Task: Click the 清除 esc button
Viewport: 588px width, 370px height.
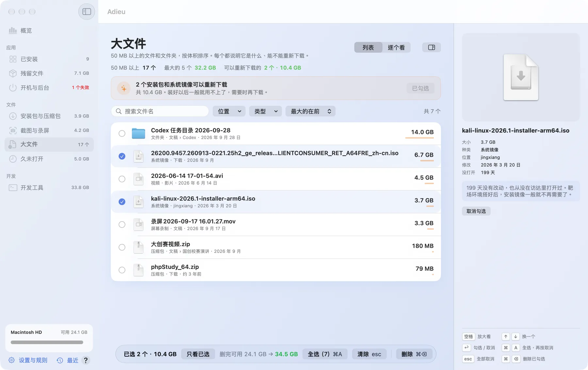Action: [x=369, y=354]
